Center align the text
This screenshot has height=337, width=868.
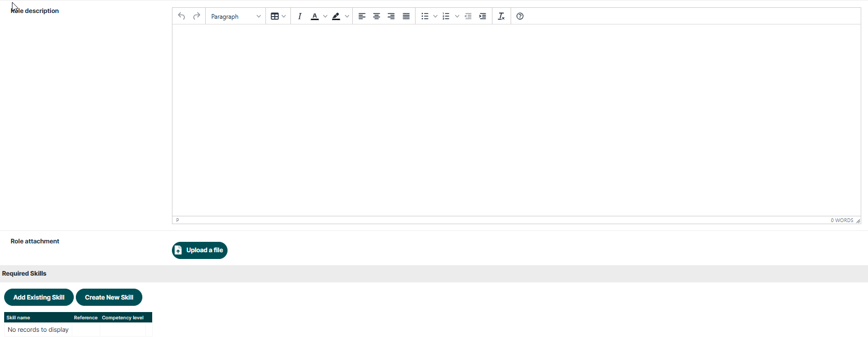(377, 16)
